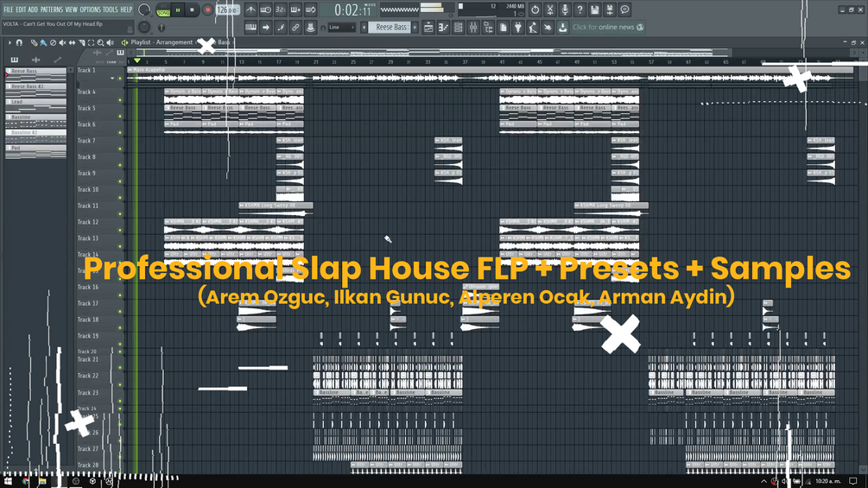Screen dimensions: 868x488
Task: Open the ADD menu
Action: [33, 10]
